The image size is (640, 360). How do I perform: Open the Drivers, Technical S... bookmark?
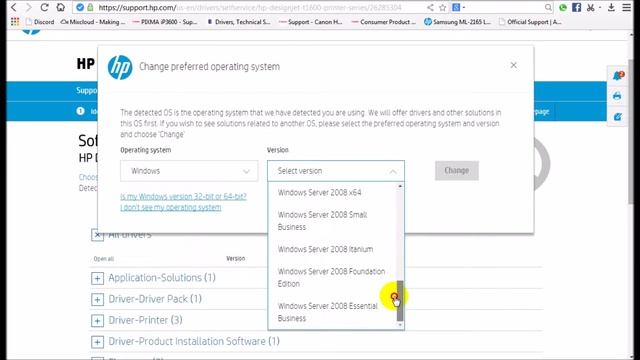point(238,22)
